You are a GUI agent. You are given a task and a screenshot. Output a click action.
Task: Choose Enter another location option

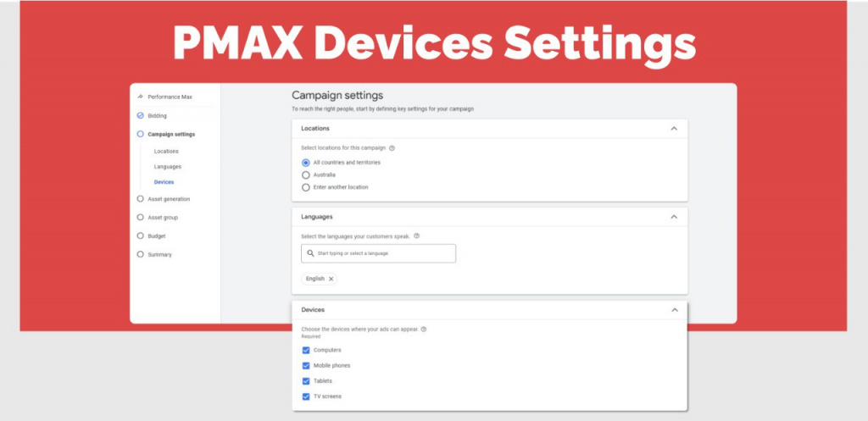[305, 187]
